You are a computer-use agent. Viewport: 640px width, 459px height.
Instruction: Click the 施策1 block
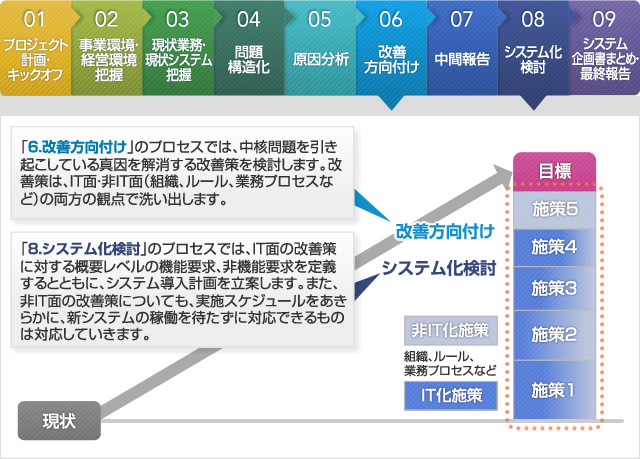(x=554, y=390)
